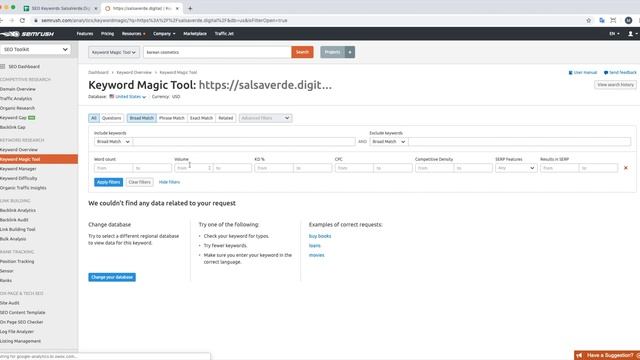The width and height of the screenshot is (640, 360).
Task: Open Exclude keywords Broad Match dropdown
Action: (x=389, y=142)
